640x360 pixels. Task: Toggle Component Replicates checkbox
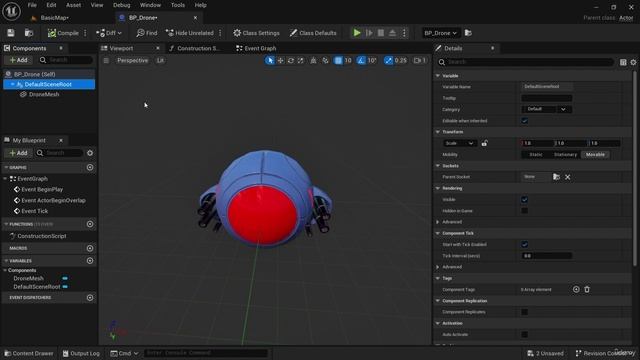pos(524,312)
